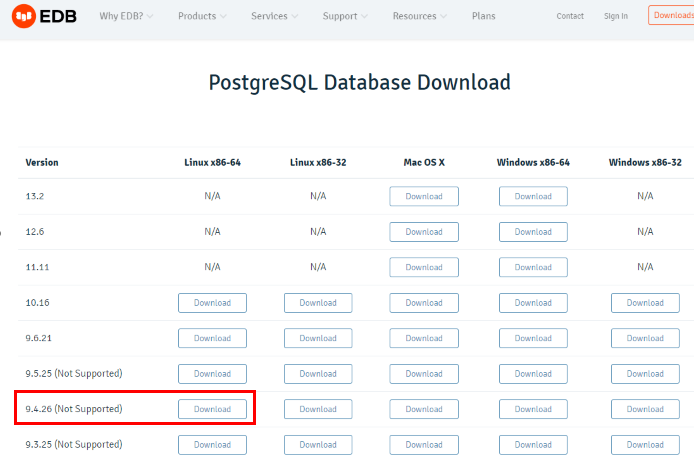Download 9.3.25 for Linux x86-32
The height and width of the screenshot is (468, 694).
(x=318, y=445)
